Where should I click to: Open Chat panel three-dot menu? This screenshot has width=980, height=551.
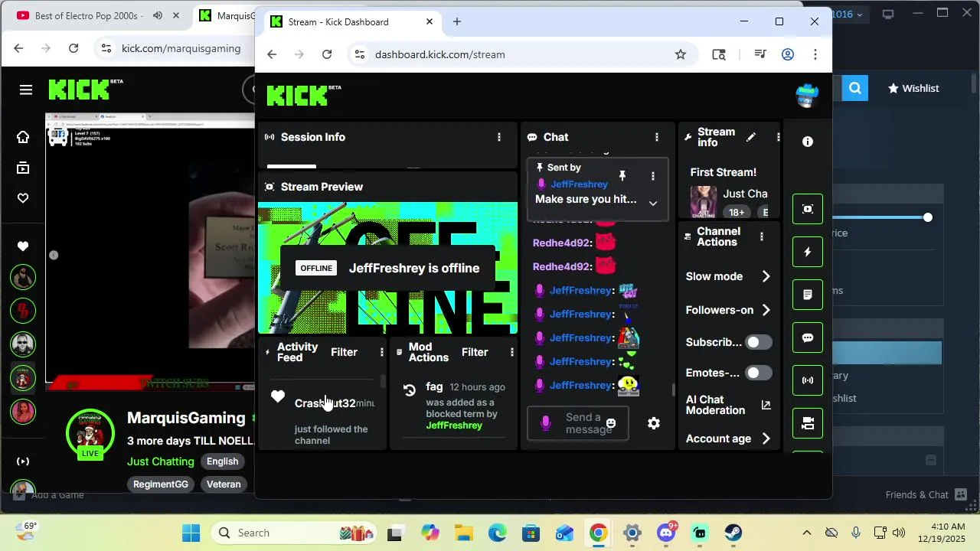[656, 137]
